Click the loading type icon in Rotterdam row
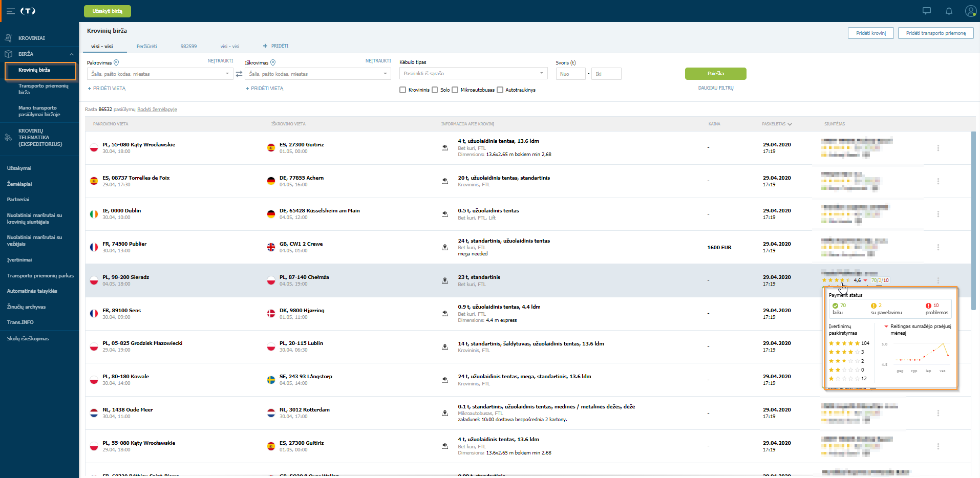 tap(445, 413)
